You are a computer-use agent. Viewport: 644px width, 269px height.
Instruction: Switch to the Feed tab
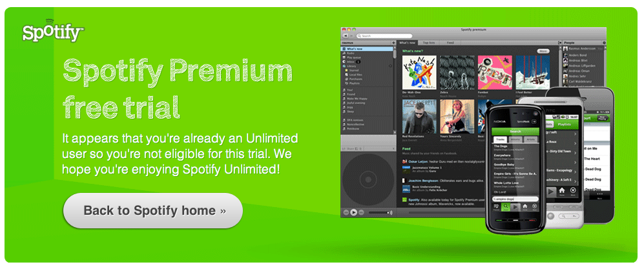(450, 43)
